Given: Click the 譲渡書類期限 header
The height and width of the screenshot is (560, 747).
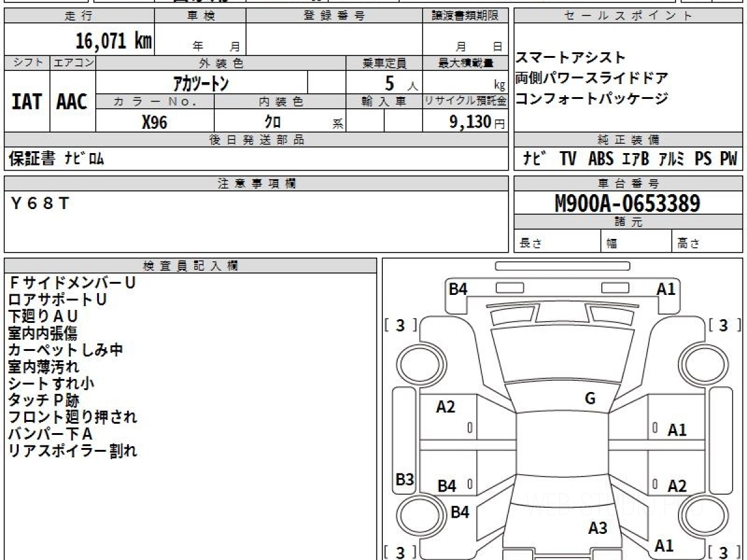Looking at the screenshot, I should click(466, 16).
